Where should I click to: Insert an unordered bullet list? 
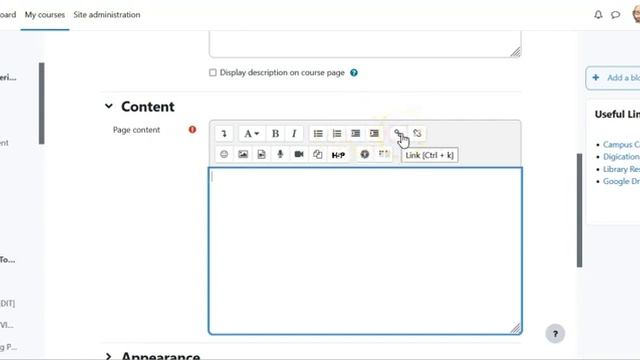click(318, 133)
